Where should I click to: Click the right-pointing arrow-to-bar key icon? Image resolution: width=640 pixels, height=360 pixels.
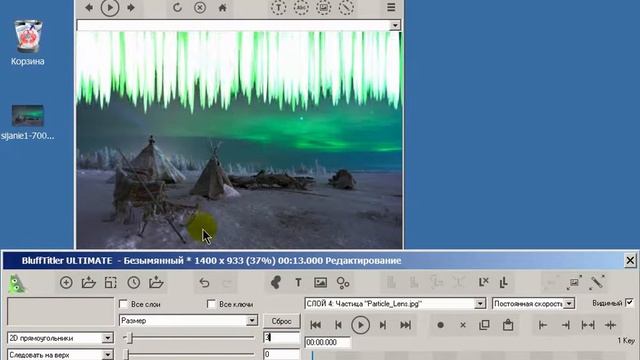tap(565, 325)
